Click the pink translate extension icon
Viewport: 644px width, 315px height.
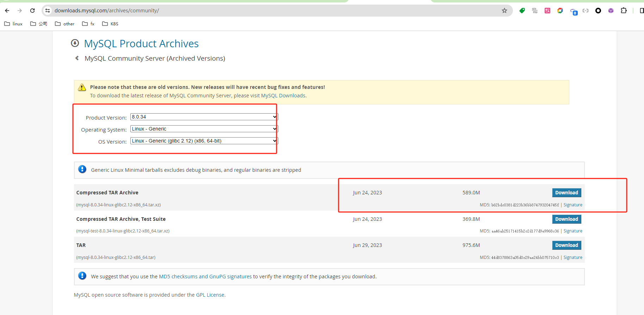click(547, 11)
